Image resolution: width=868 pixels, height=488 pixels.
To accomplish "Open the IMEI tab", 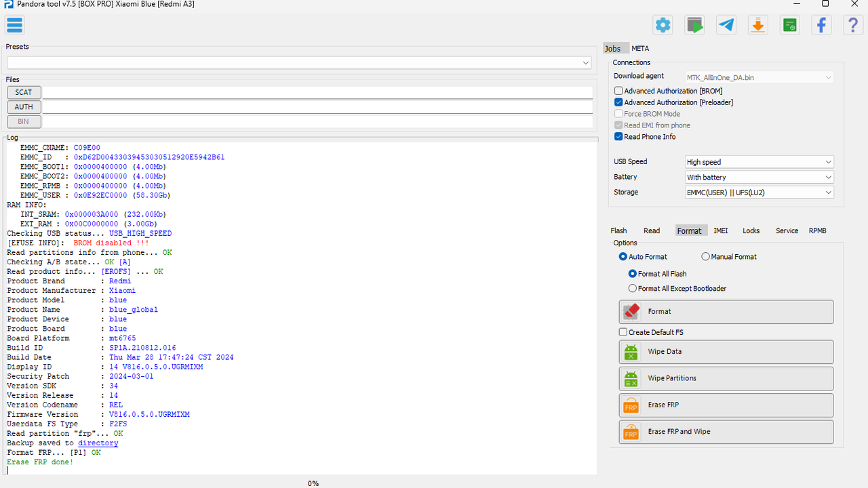I will [721, 231].
